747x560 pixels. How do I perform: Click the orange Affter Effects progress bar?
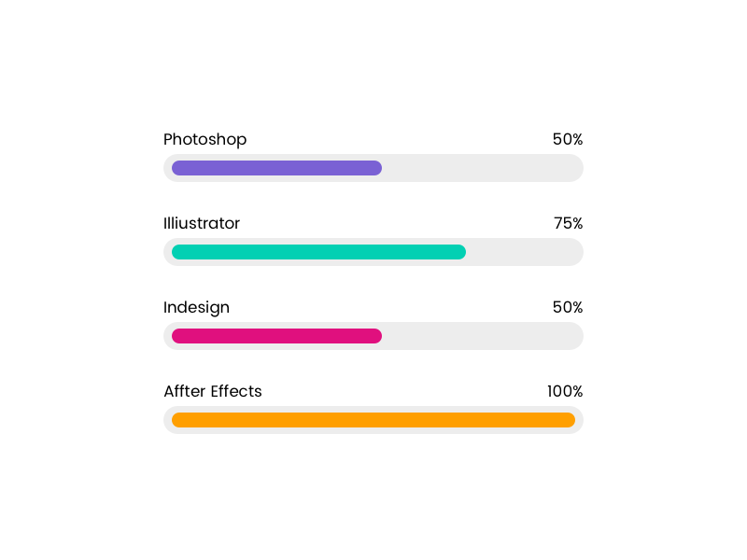point(373,420)
